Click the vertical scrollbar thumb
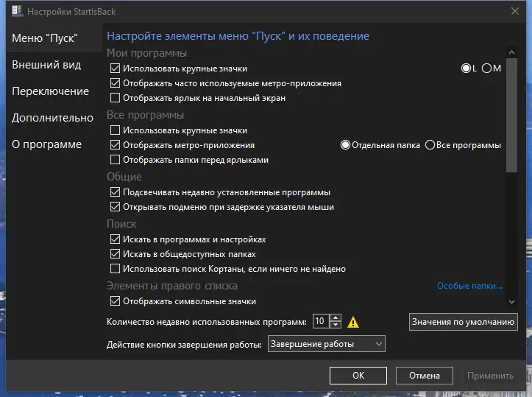The width and height of the screenshot is (532, 397). (511, 115)
